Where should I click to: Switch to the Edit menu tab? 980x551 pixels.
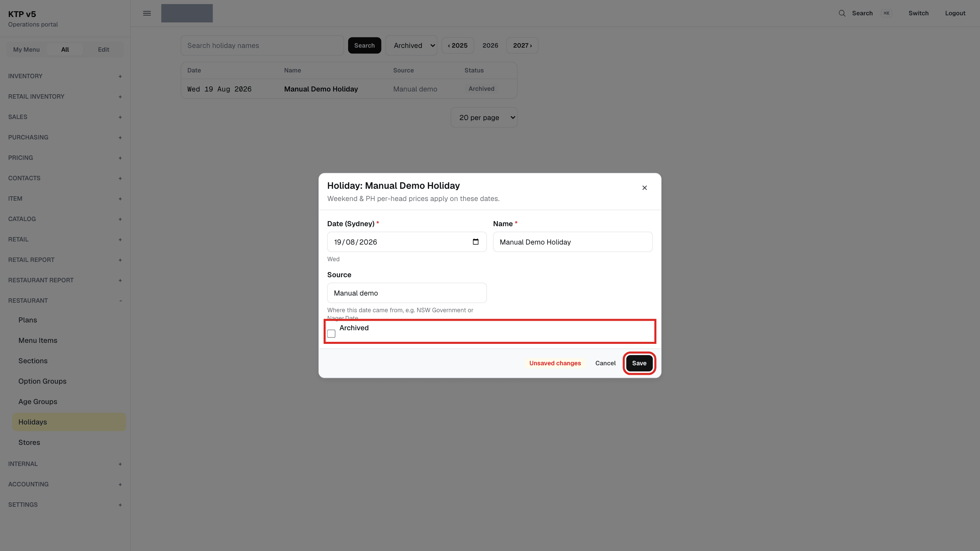pyautogui.click(x=103, y=49)
